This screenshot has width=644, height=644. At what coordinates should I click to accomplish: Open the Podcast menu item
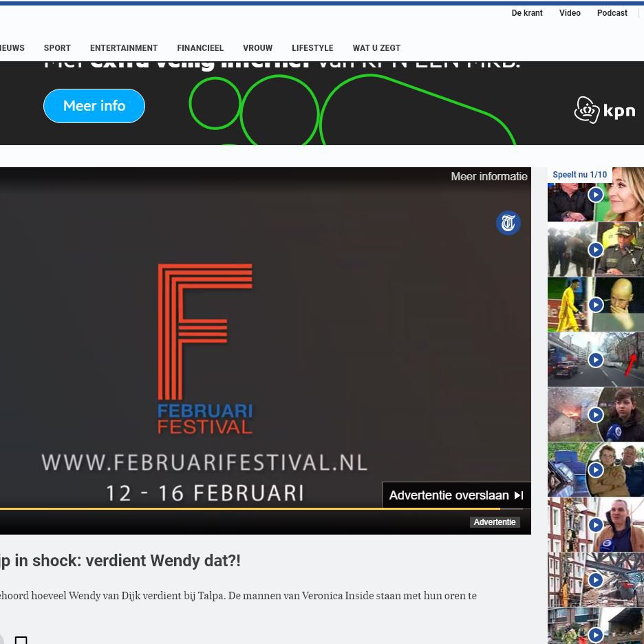[x=612, y=13]
